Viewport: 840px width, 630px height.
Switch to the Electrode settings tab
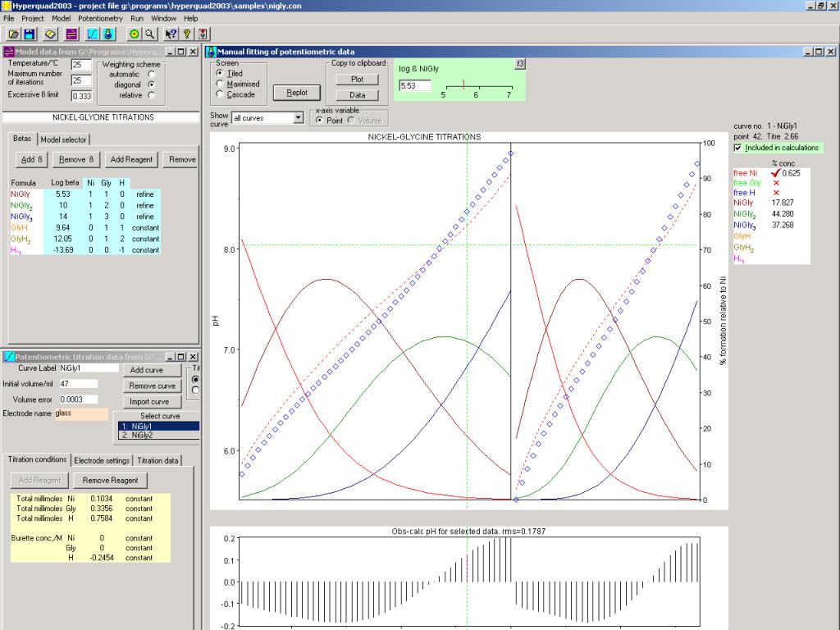(x=102, y=460)
